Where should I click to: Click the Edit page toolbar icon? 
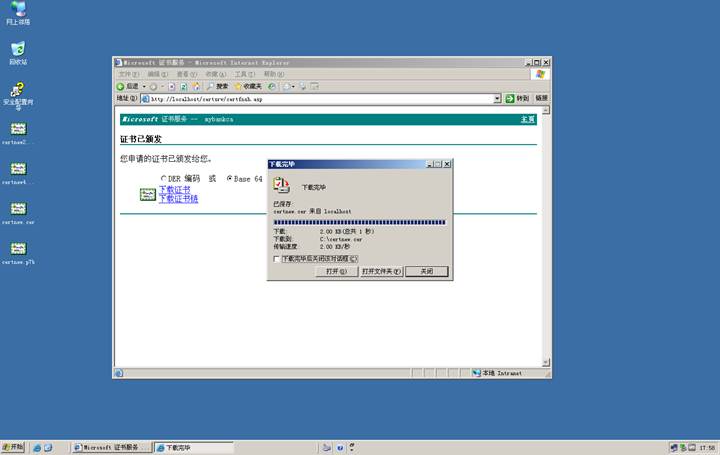coord(315,86)
